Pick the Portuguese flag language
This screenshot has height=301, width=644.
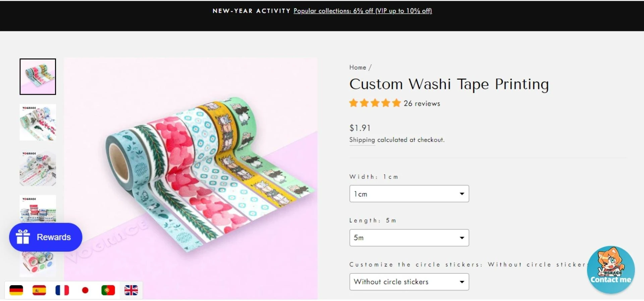[x=108, y=290]
